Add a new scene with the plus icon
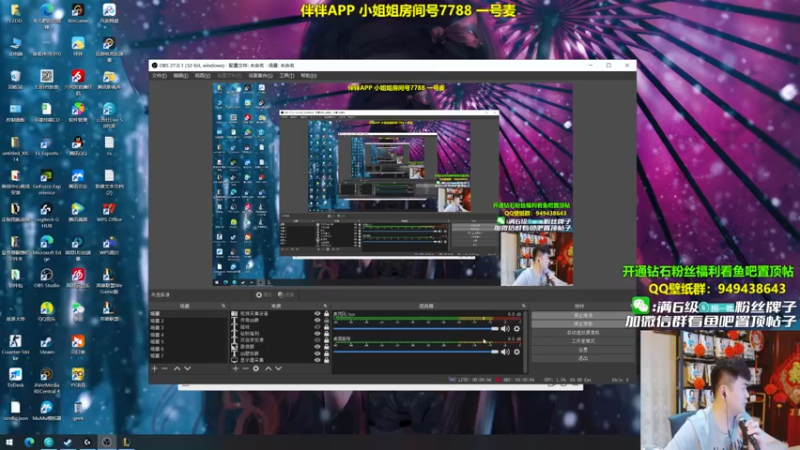800x450 pixels. tap(155, 368)
